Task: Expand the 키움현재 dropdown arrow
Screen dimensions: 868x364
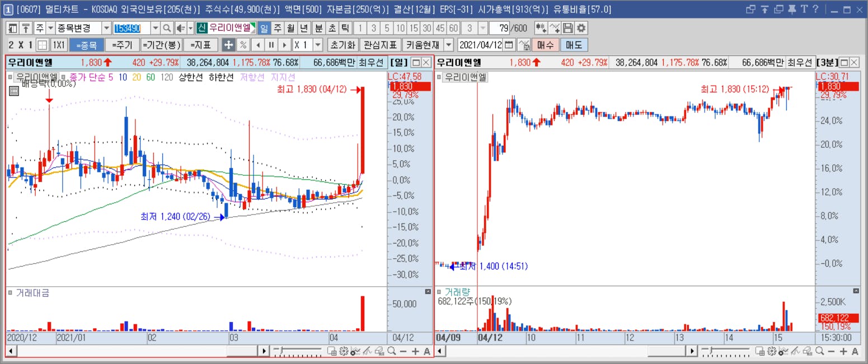Action: click(x=449, y=45)
